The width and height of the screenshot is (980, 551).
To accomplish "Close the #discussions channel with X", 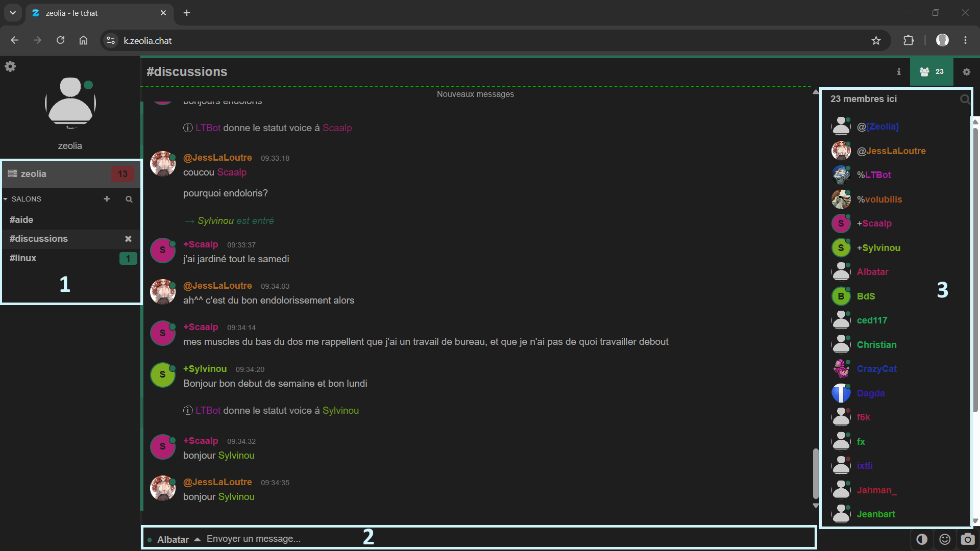I will click(x=128, y=239).
